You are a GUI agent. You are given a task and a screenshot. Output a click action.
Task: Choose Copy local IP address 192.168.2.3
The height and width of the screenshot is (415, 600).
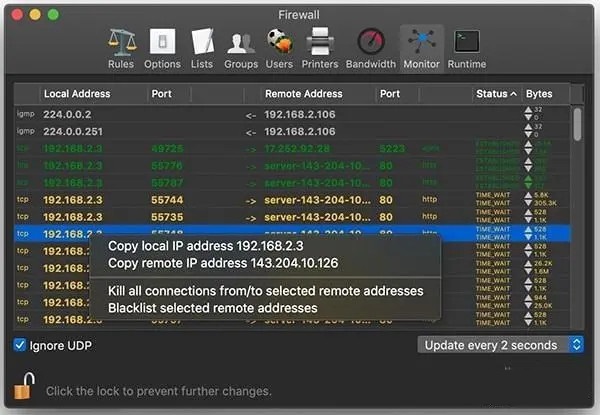(206, 246)
